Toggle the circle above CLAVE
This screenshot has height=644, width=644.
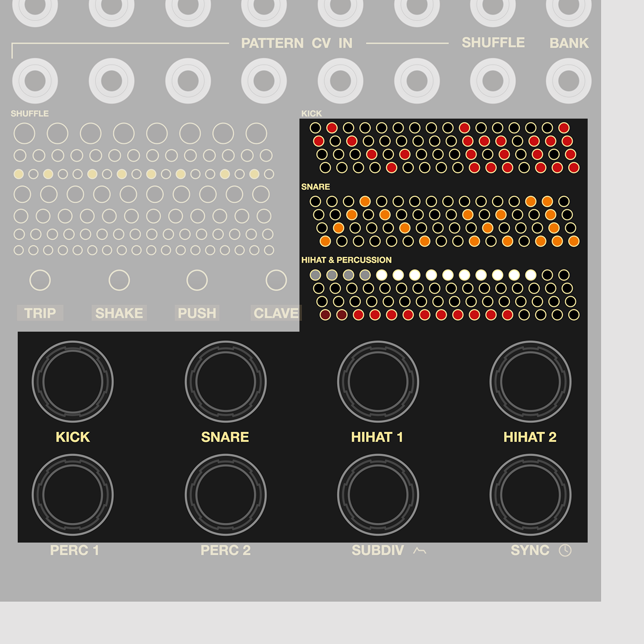coord(276,280)
